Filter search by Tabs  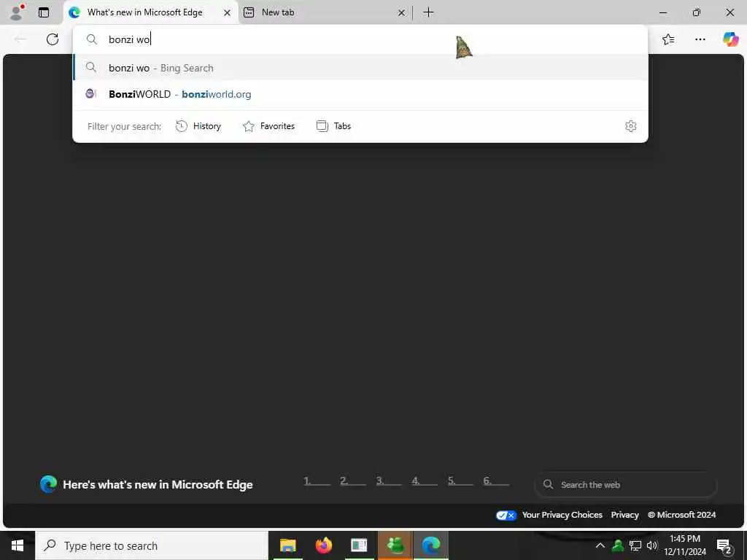[333, 126]
